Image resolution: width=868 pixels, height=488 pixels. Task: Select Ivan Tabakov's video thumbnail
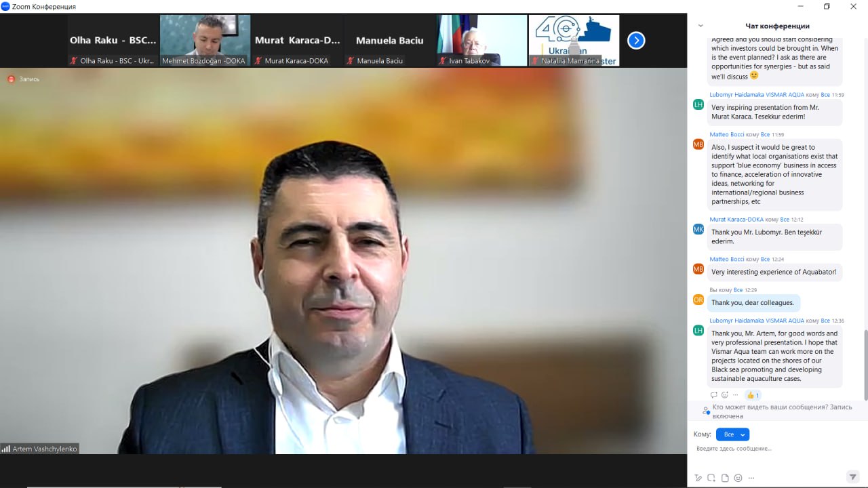[x=481, y=41]
